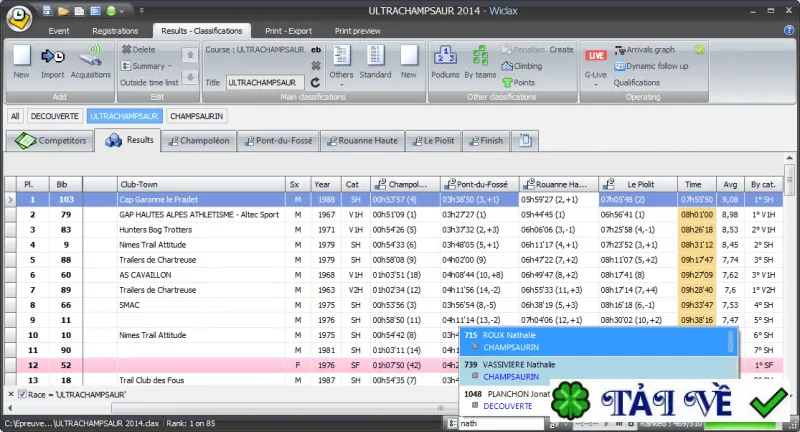Screen dimensions: 800x432
Task: Click the green ball icon in quick access toolbar
Action: point(111,10)
